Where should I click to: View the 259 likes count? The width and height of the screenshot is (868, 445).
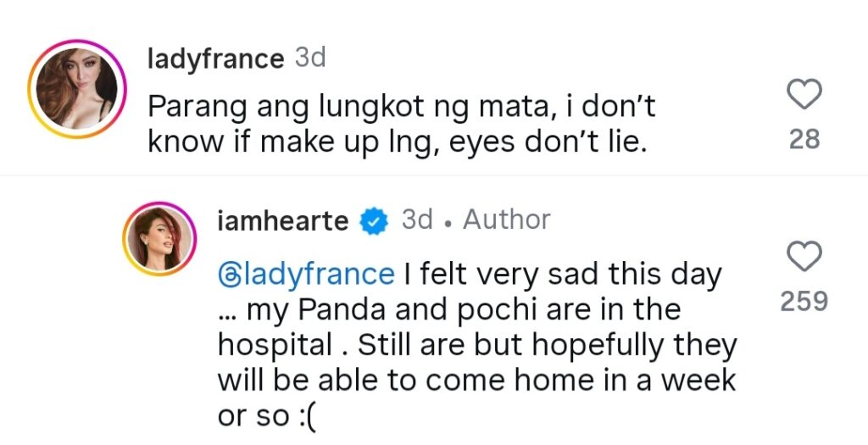point(804,301)
